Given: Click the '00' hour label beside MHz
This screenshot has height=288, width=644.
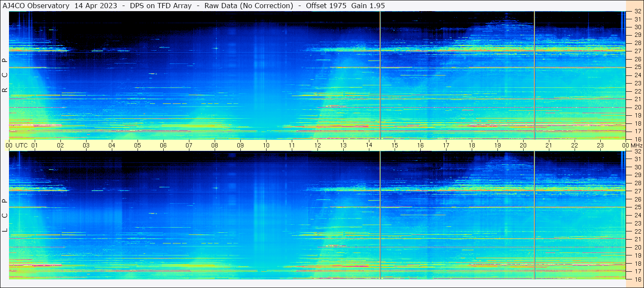Looking at the screenshot, I should tap(626, 145).
